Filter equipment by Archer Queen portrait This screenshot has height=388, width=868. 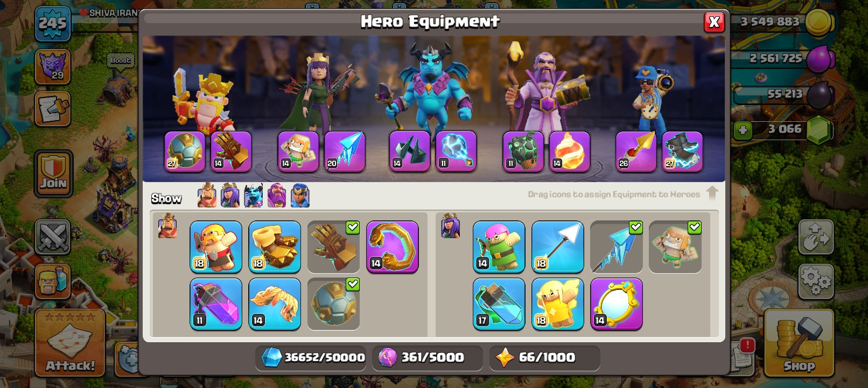230,195
